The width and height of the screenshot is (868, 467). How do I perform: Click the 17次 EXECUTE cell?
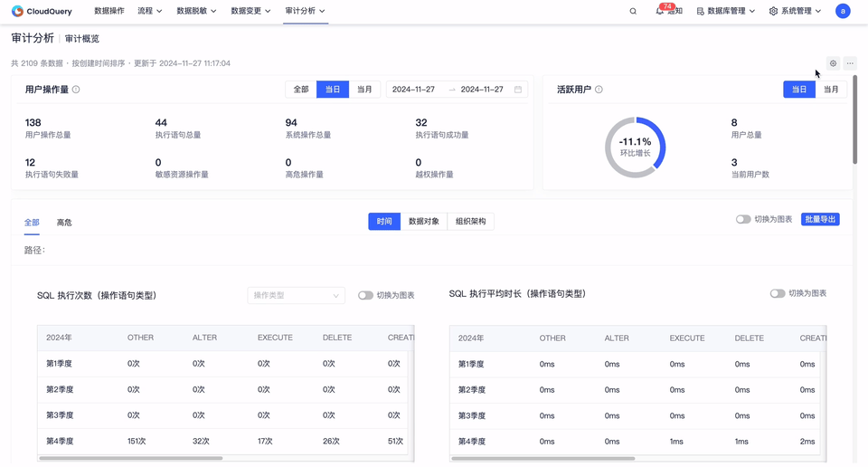coord(265,442)
